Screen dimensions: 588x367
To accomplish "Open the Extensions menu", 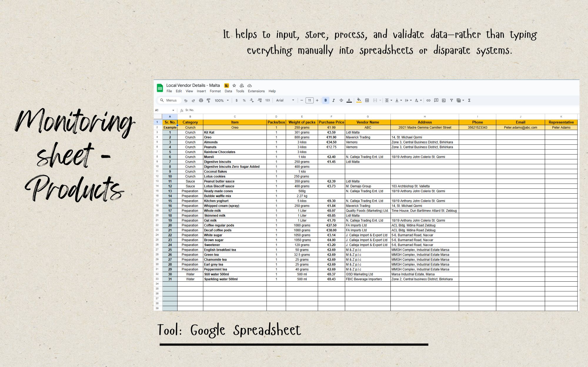I will tap(256, 91).
